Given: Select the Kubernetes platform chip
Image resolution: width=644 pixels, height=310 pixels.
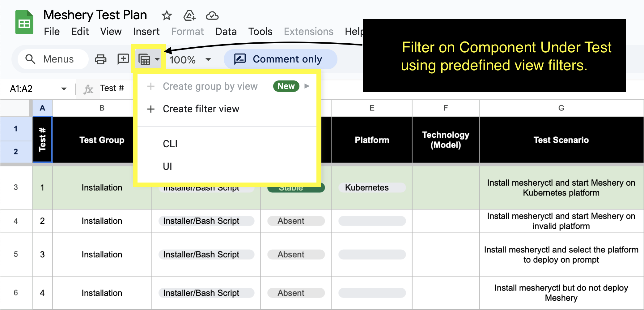Looking at the screenshot, I should [372, 187].
